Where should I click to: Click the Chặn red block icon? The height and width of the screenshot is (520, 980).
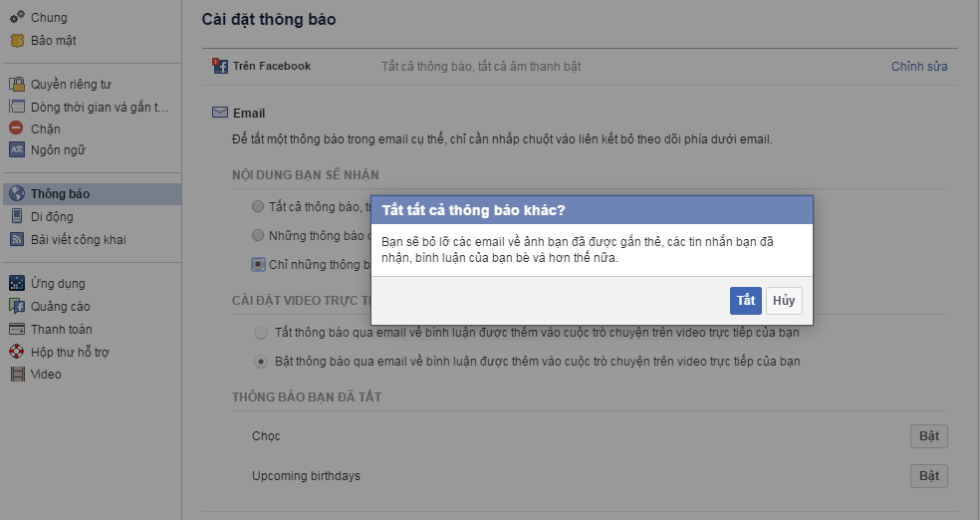17,129
